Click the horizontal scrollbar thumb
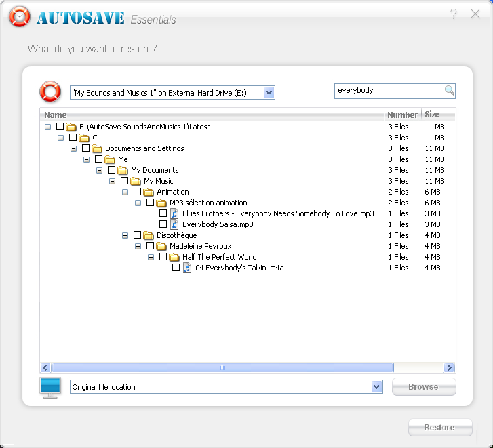493x448 pixels. (x=222, y=368)
